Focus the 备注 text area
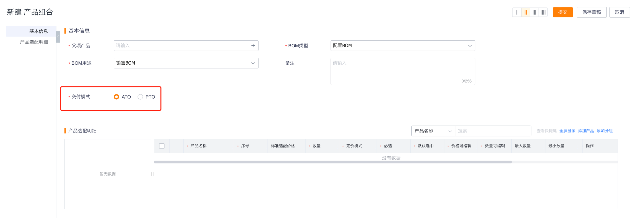The width and height of the screenshot is (644, 218). coord(402,71)
